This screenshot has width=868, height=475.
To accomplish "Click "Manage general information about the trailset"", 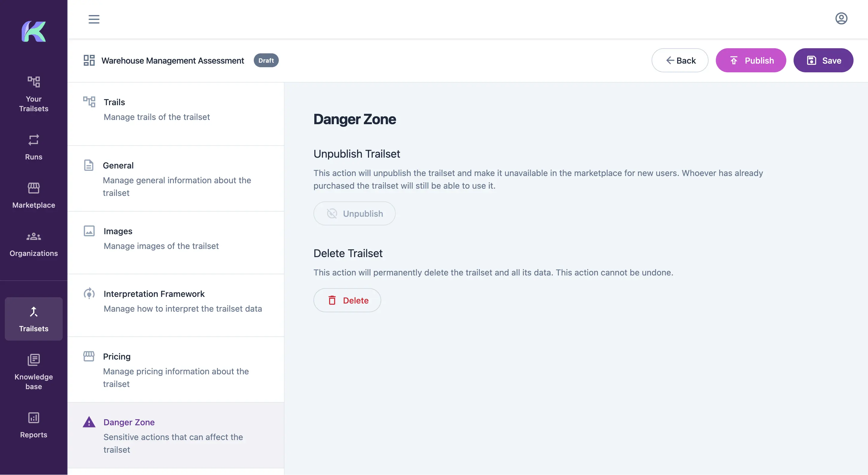I will pos(177,186).
